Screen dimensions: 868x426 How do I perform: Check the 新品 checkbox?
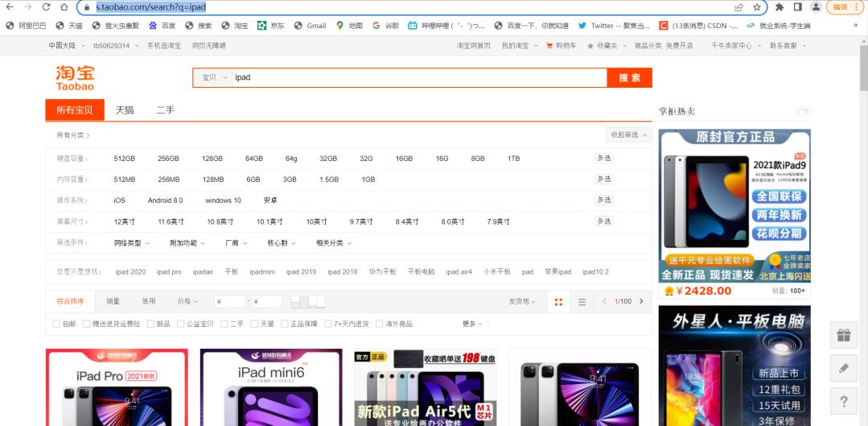(150, 324)
